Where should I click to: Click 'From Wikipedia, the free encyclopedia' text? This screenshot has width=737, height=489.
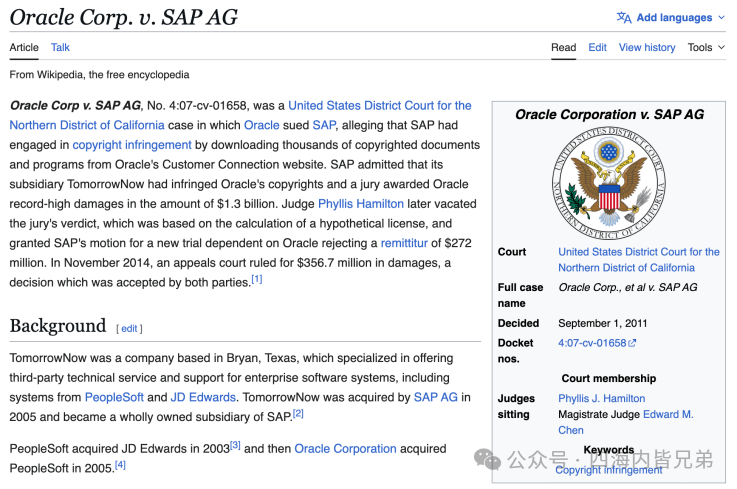[99, 75]
